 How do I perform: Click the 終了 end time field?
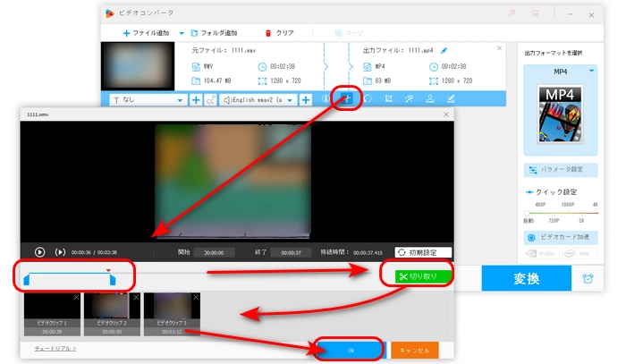coord(291,252)
